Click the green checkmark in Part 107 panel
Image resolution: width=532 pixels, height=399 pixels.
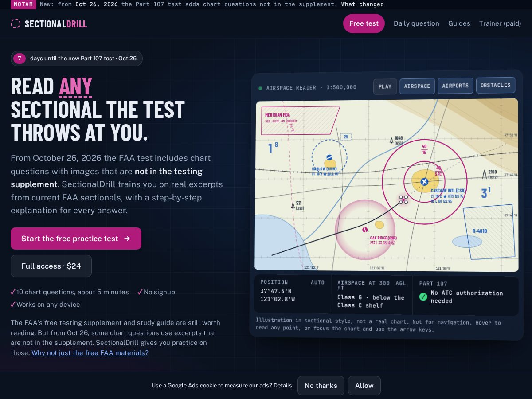coord(423,297)
